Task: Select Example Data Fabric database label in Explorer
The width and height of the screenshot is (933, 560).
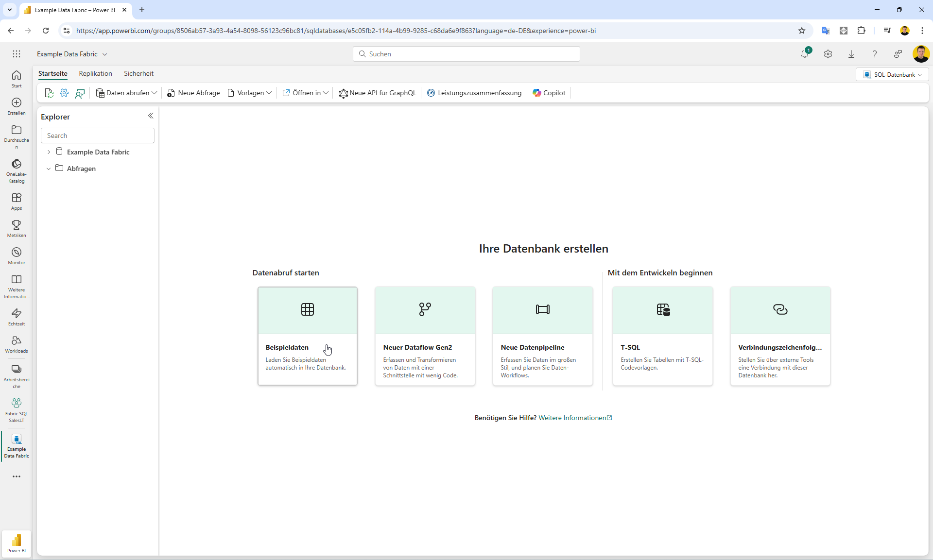Action: tap(98, 152)
